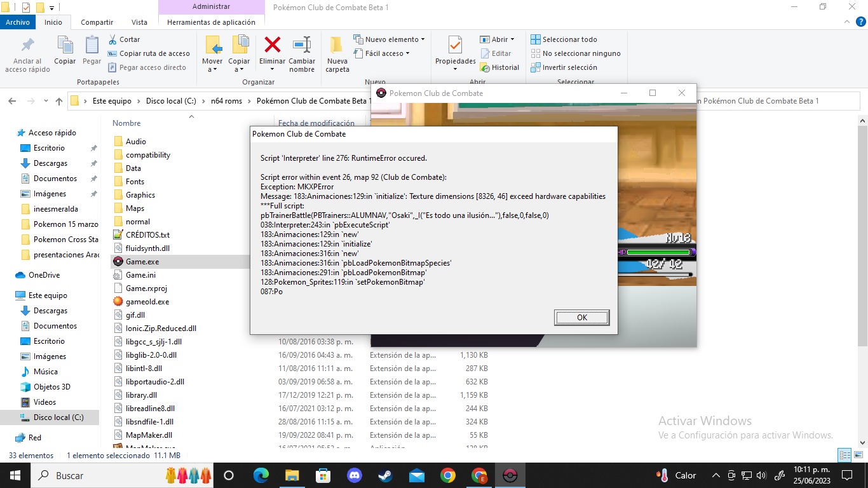This screenshot has height=488, width=868.
Task: Click the Historial icon in ribbon
Action: [x=499, y=67]
